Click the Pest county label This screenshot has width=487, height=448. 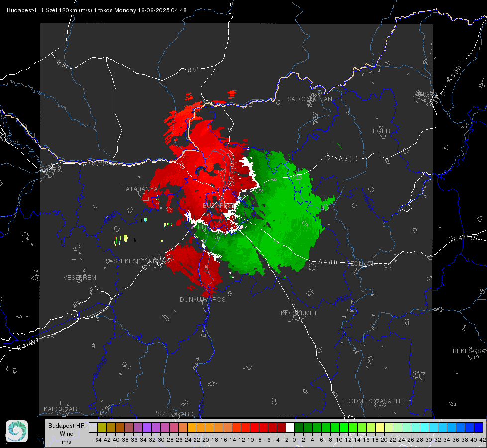(x=343, y=300)
